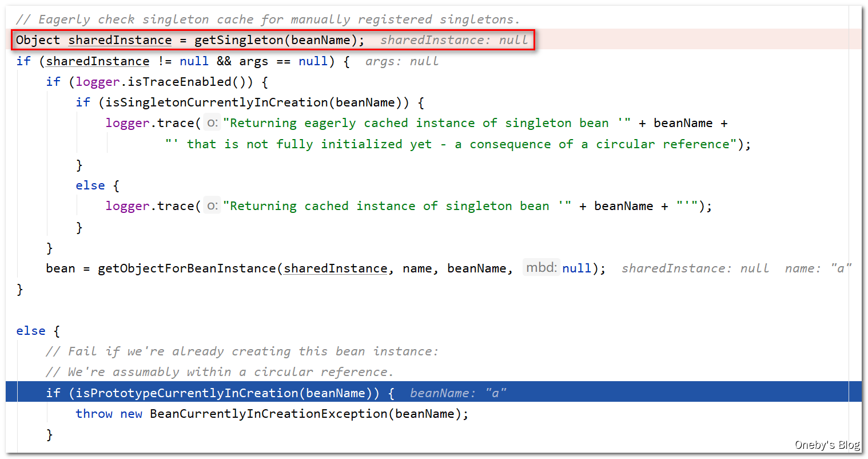Click the 'throw' keyword
The height and width of the screenshot is (459, 868).
[x=94, y=414]
